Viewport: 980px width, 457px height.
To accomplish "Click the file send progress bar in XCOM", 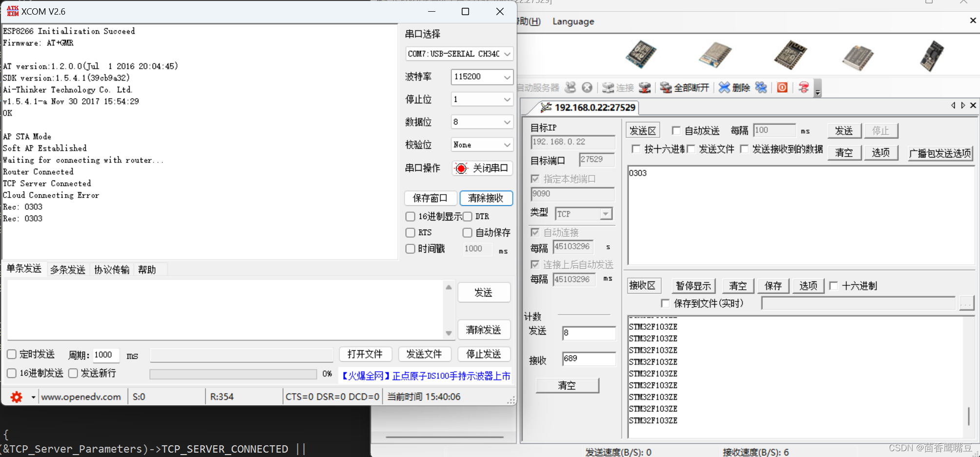I will 233,374.
